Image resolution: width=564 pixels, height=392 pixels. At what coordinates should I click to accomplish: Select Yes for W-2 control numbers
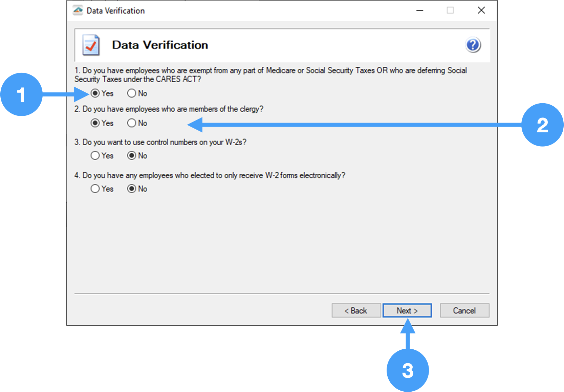click(95, 155)
